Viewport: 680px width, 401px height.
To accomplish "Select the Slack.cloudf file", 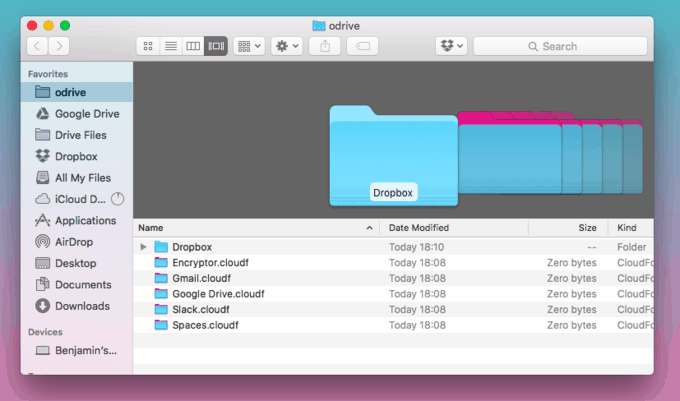I will (393, 309).
